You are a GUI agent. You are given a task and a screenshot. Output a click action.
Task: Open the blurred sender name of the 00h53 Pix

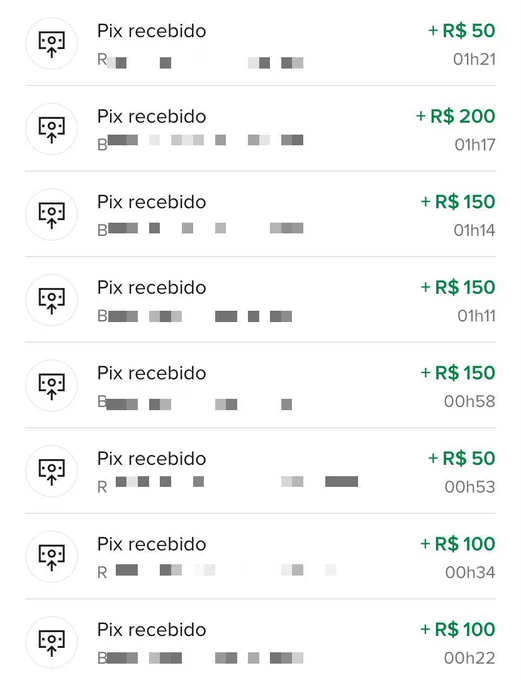228,484
